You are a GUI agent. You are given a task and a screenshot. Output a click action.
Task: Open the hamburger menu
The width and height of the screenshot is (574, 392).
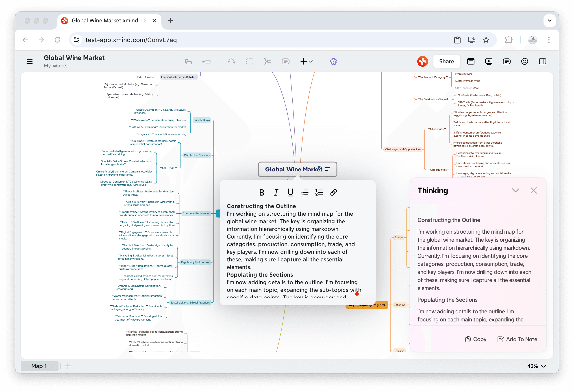[x=30, y=61]
